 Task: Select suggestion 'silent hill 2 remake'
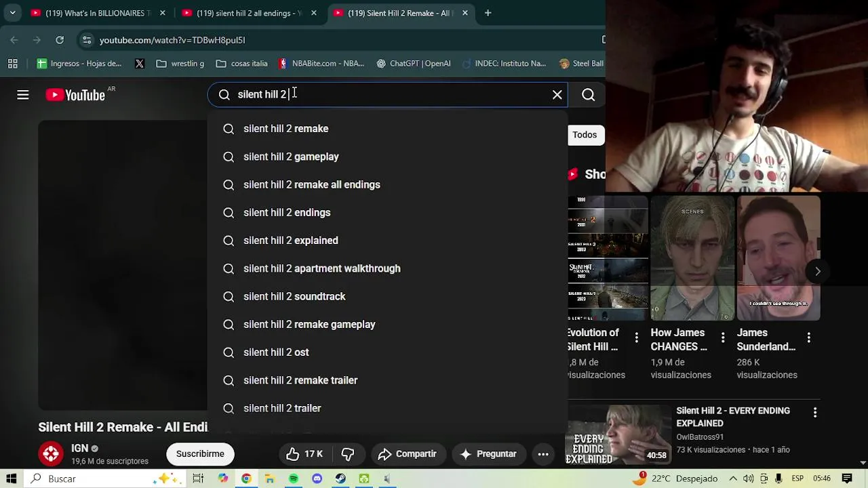coord(387,129)
